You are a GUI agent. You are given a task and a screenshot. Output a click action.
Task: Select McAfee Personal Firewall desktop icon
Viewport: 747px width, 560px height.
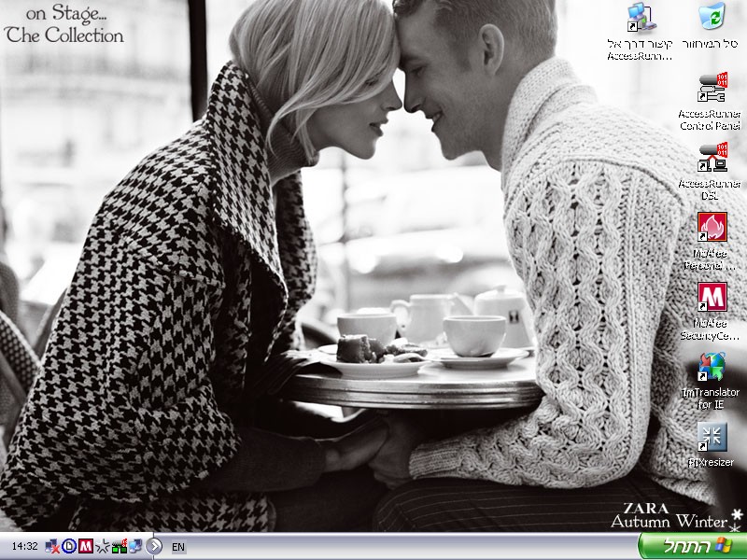[x=712, y=228]
